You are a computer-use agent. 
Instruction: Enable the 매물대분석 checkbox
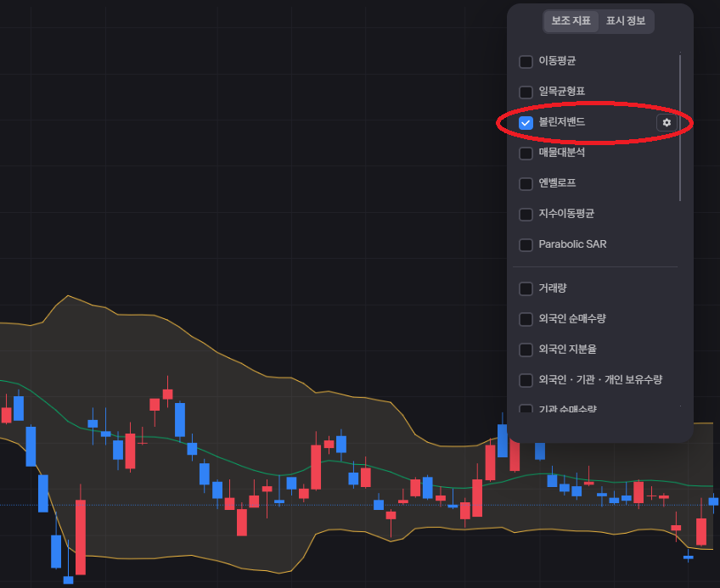[x=526, y=153]
